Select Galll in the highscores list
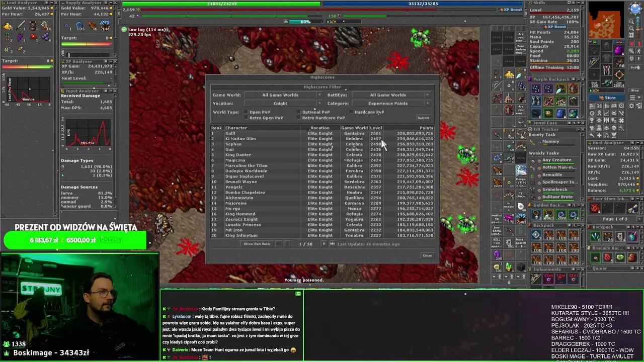Screen dimensions: 644x362 pyautogui.click(x=230, y=133)
